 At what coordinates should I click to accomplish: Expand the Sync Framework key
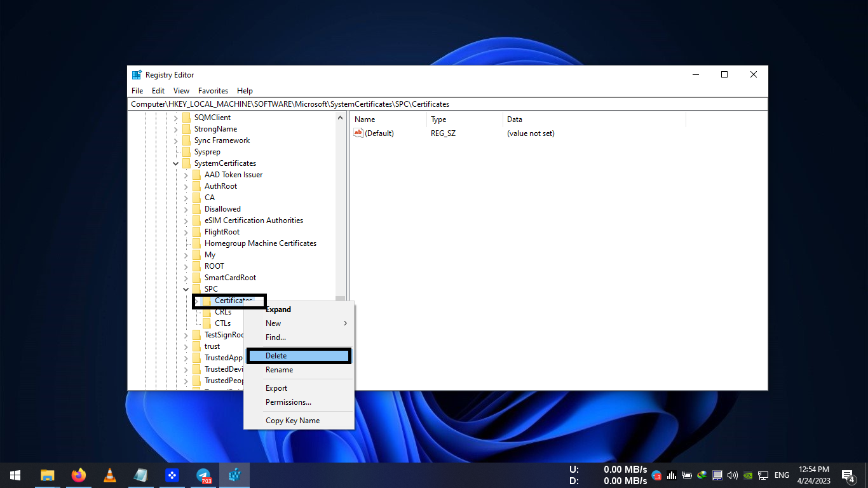click(x=176, y=140)
